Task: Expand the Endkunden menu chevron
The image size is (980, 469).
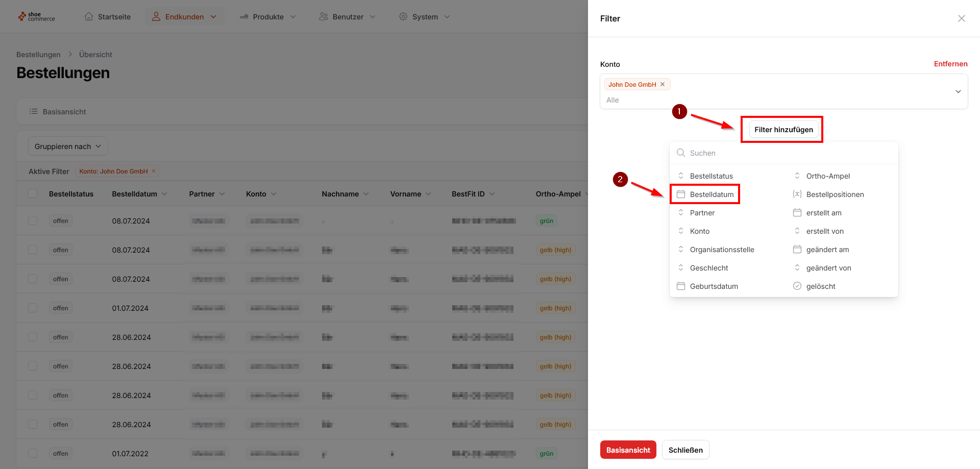Action: point(213,17)
